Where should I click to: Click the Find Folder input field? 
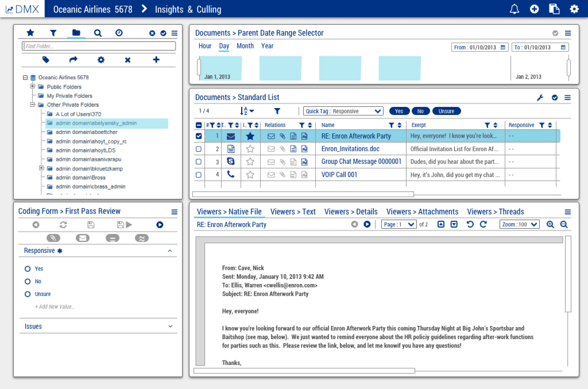(99, 46)
